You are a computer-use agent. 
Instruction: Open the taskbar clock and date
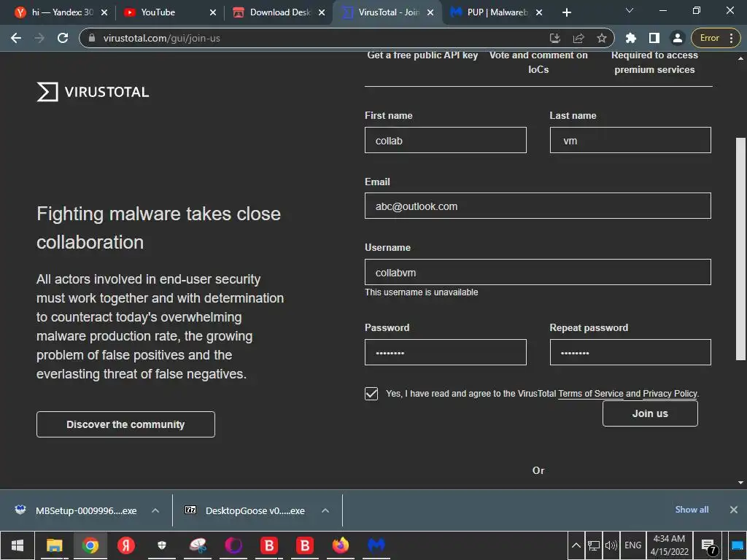pyautogui.click(x=670, y=545)
